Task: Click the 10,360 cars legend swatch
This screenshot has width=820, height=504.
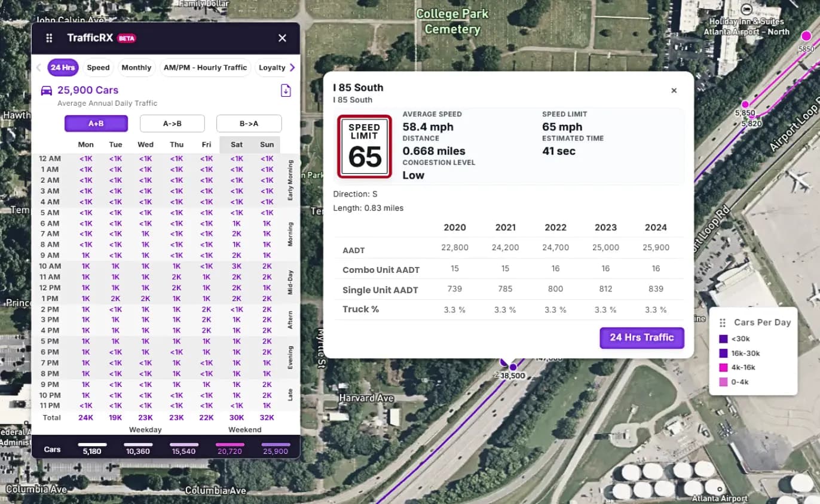Action: [138, 445]
